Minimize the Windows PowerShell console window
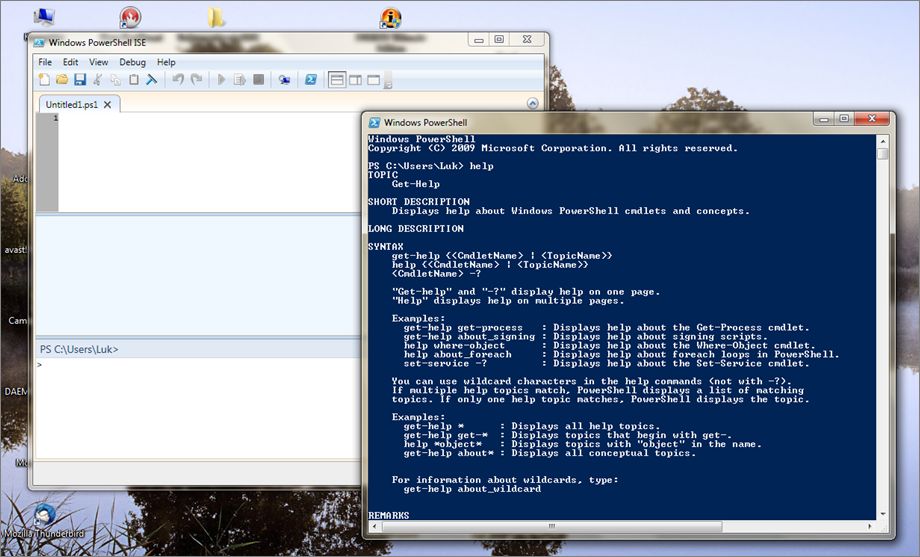 [x=824, y=119]
